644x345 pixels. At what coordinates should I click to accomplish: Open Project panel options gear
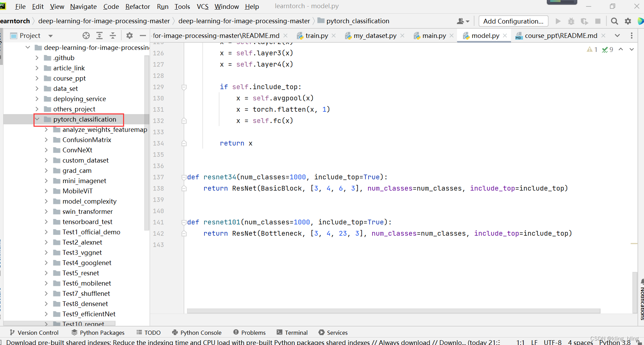[129, 36]
